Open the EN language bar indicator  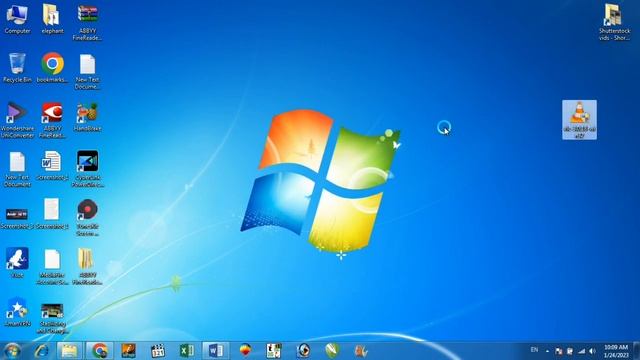534,350
